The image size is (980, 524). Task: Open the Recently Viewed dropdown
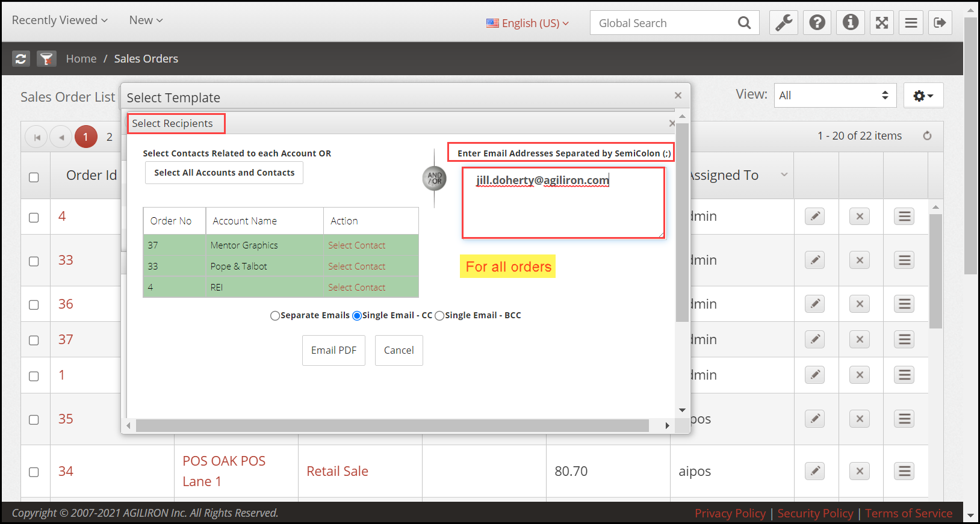click(60, 20)
